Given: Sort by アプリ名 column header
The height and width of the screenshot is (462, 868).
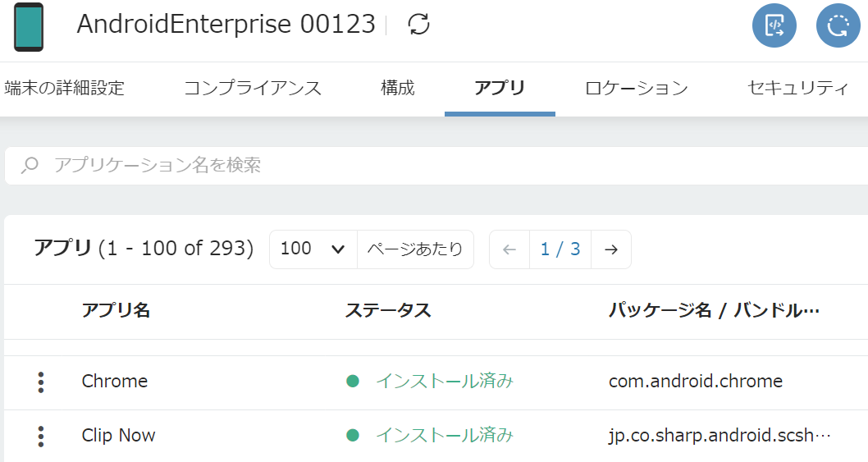Looking at the screenshot, I should pyautogui.click(x=116, y=310).
